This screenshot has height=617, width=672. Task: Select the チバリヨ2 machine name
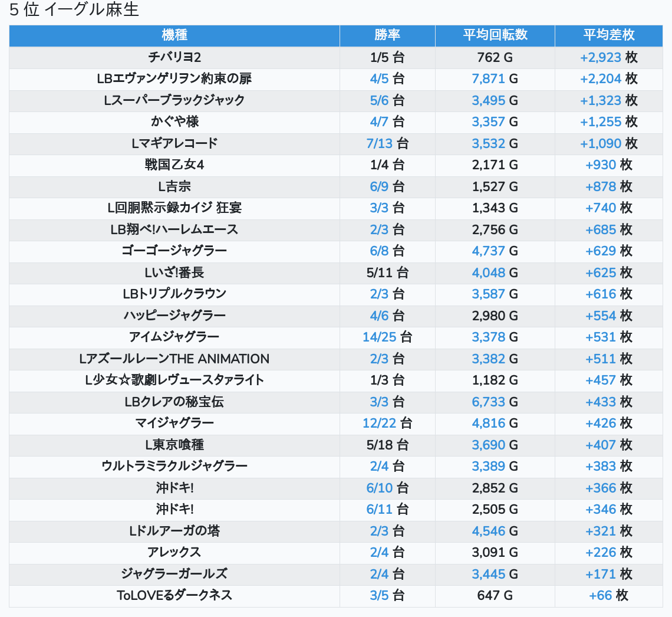(x=174, y=57)
